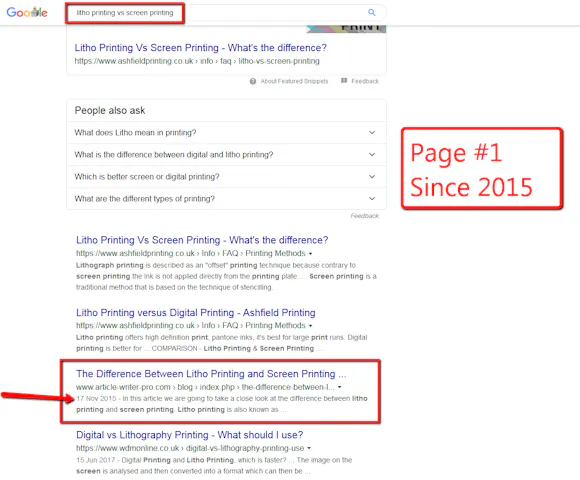
Task: Open dropdown arrow beside article-writer-pro URL
Action: click(x=339, y=387)
